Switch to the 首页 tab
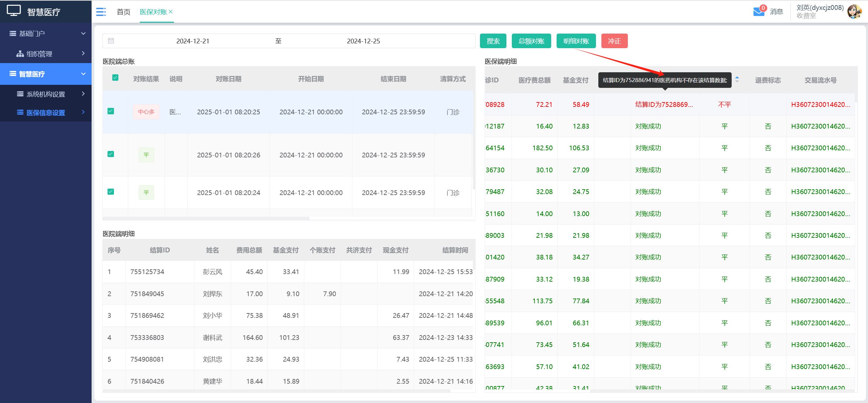The width and height of the screenshot is (868, 403). click(123, 12)
